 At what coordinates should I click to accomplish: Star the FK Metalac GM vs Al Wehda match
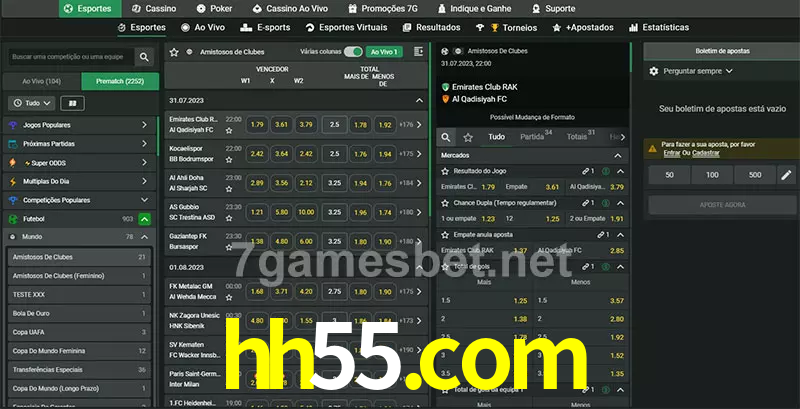pyautogui.click(x=229, y=297)
